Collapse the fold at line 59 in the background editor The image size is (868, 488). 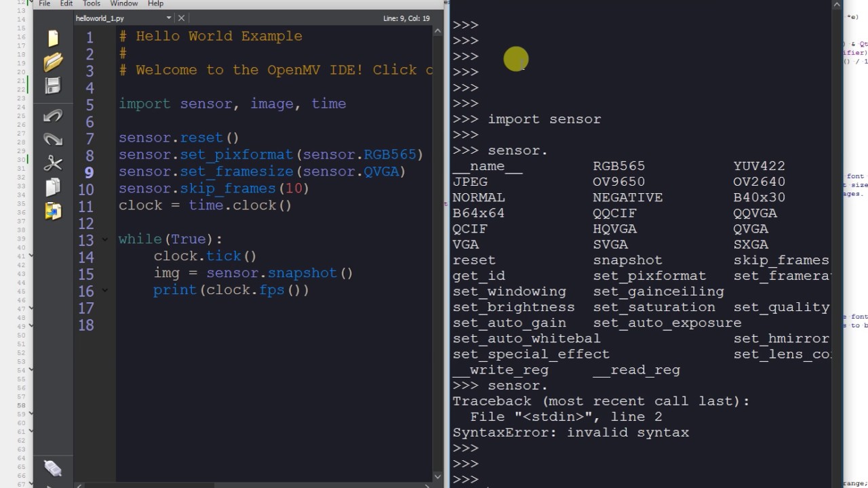tap(31, 413)
